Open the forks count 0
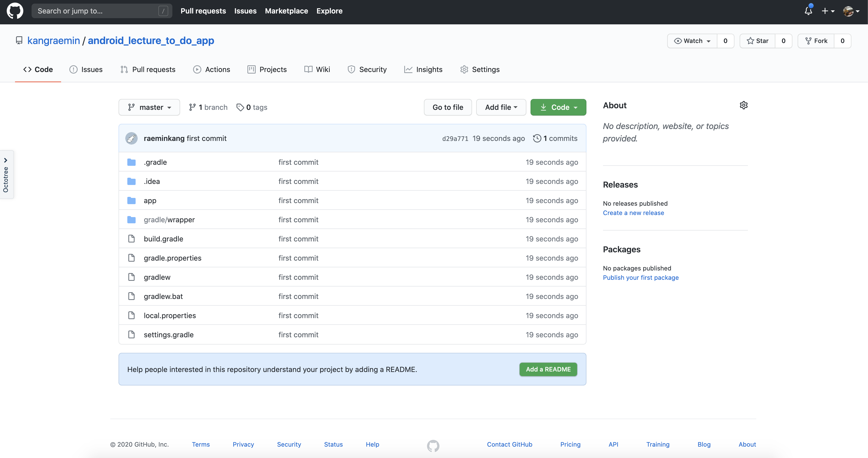This screenshot has width=868, height=458. click(x=842, y=41)
